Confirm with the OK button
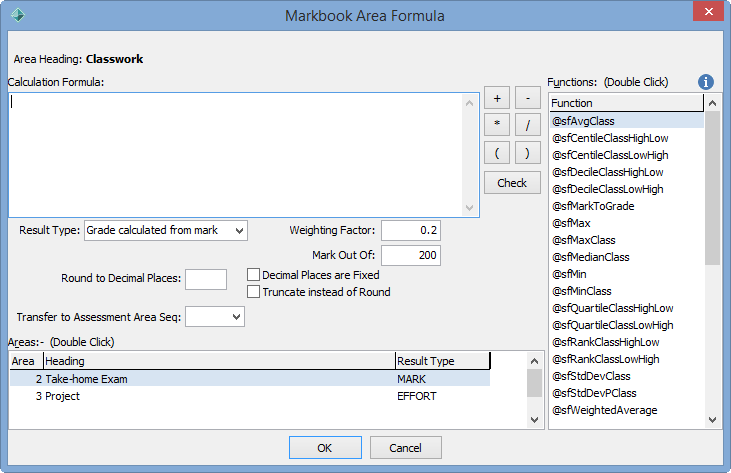 point(325,448)
